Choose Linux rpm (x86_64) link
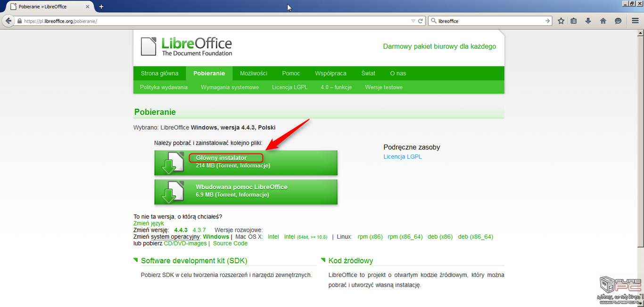Viewport: 644px width, 307px height. pyautogui.click(x=405, y=237)
